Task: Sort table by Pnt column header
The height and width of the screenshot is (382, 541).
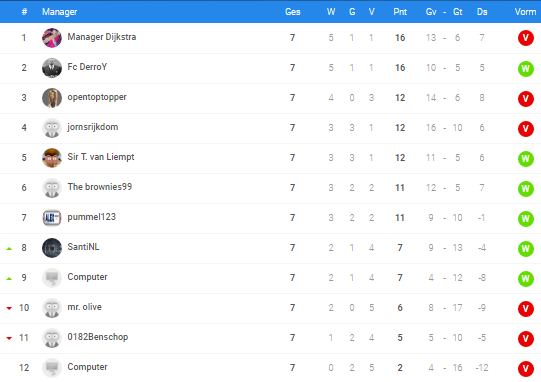Action: coord(400,12)
